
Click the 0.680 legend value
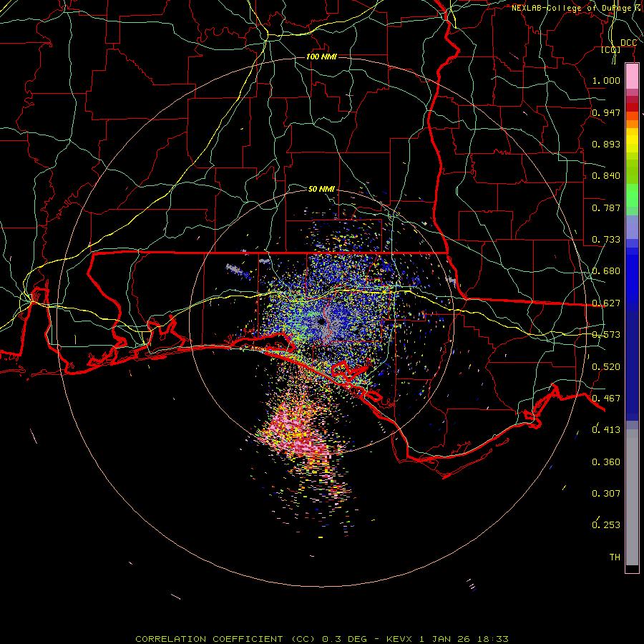pyautogui.click(x=606, y=271)
